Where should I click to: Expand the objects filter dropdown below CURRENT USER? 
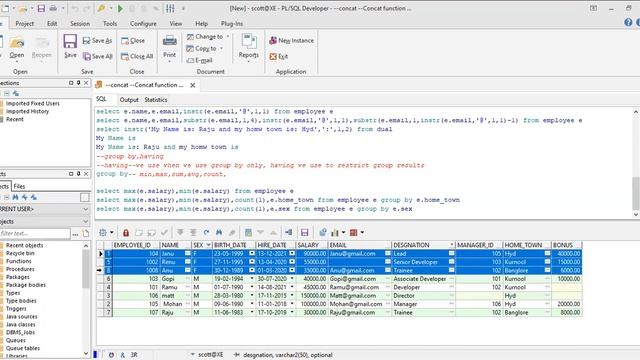click(85, 222)
